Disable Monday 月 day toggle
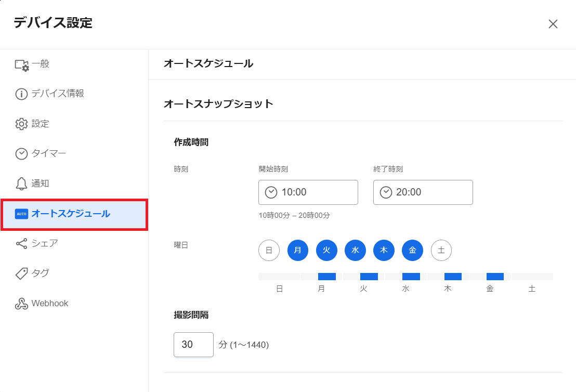 coord(297,250)
